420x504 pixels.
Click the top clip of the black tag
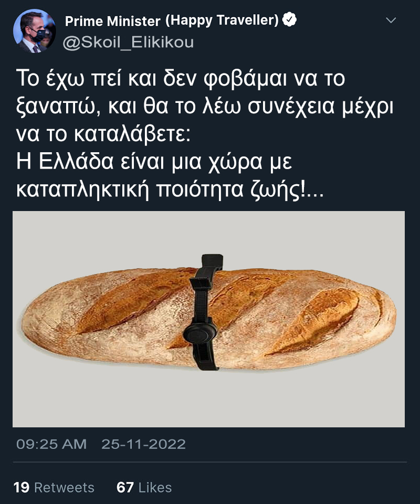212,261
